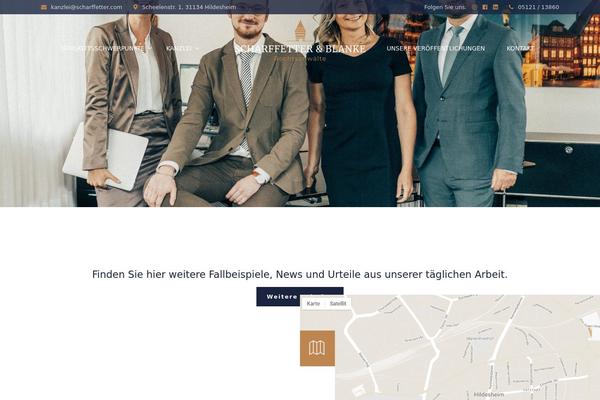
Task: Click the dark blue 'Weitere' button
Action: 278,297
